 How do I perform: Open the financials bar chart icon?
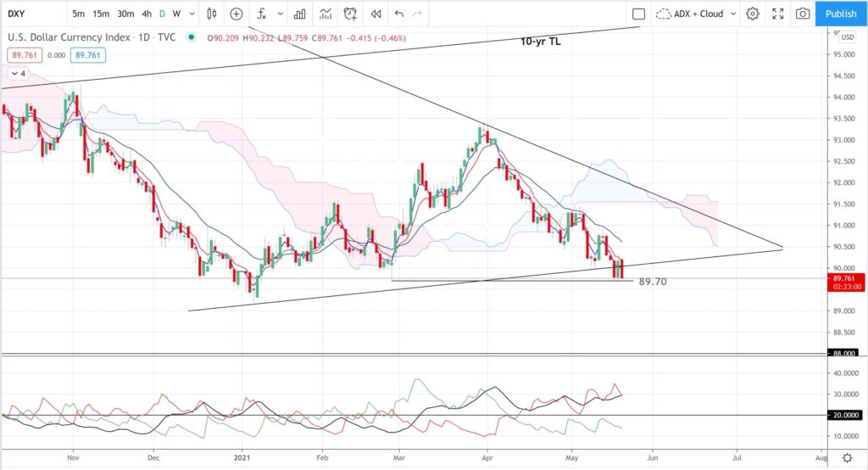pyautogui.click(x=299, y=14)
